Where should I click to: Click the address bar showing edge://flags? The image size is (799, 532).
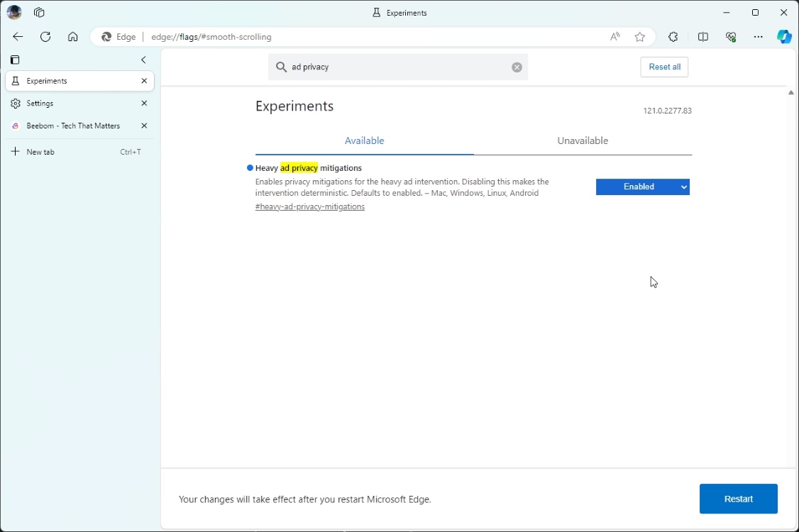pyautogui.click(x=211, y=36)
